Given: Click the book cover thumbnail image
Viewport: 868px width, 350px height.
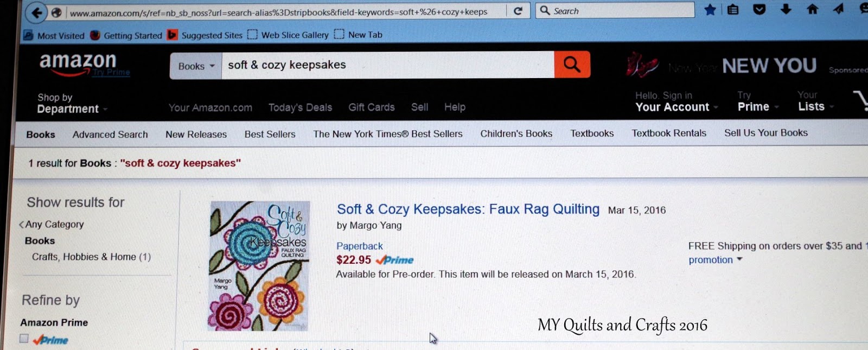Looking at the screenshot, I should tap(259, 266).
